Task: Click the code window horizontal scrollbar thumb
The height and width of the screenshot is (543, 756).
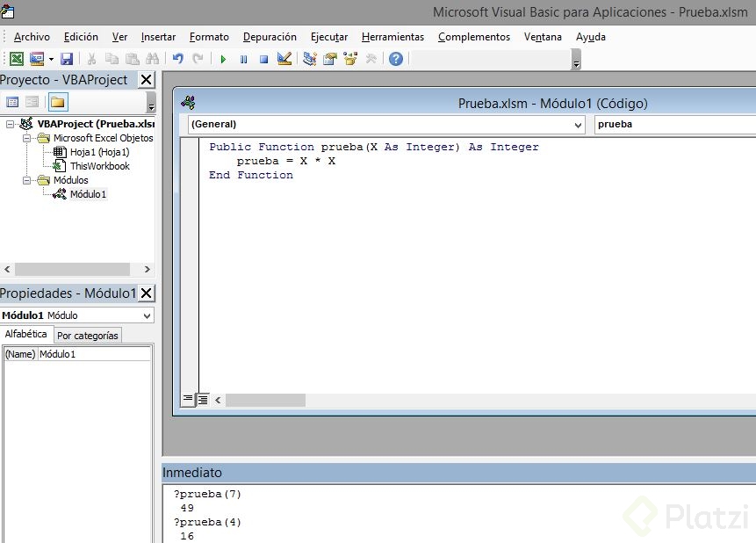Action: [265, 400]
